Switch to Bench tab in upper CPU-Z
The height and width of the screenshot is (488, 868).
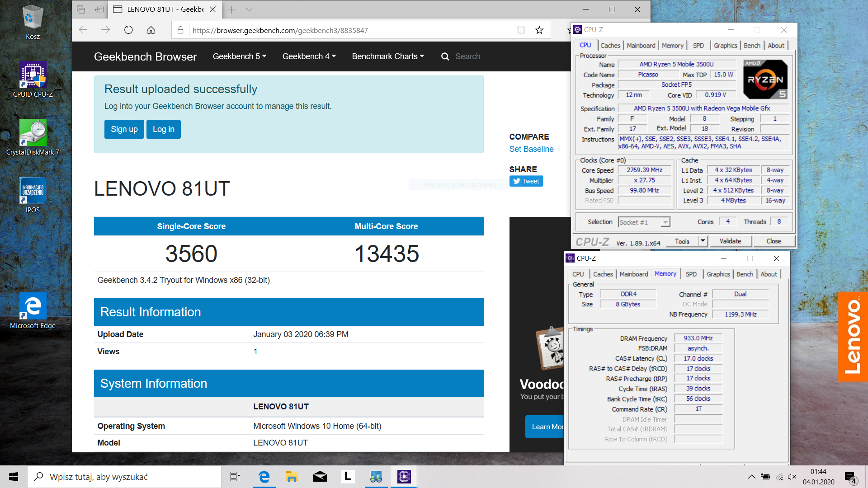click(752, 46)
